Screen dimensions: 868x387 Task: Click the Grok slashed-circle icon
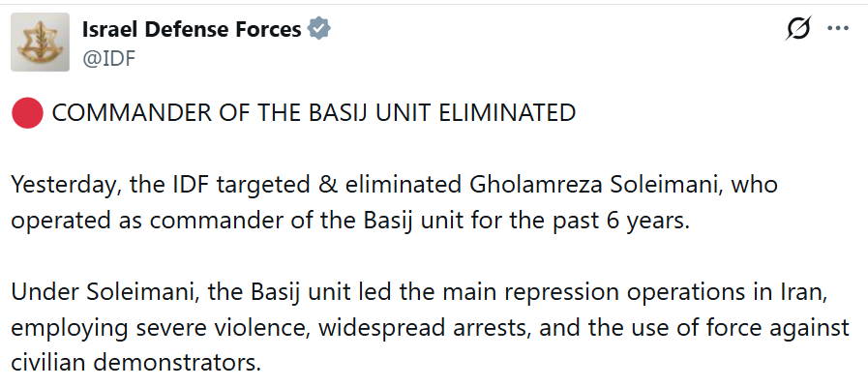tap(798, 29)
